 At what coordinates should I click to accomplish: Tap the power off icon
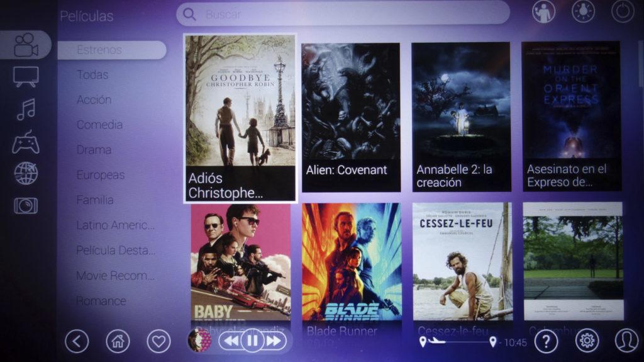click(x=623, y=11)
